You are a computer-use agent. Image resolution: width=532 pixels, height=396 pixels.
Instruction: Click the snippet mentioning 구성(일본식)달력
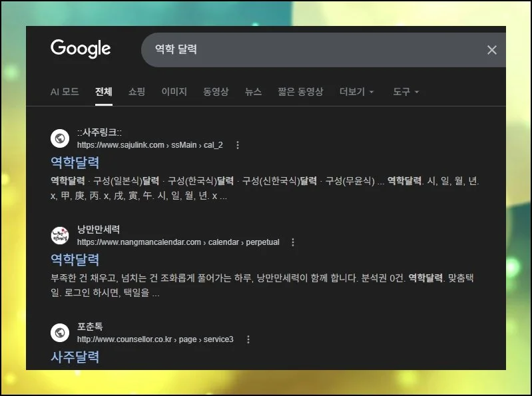pyautogui.click(x=264, y=188)
